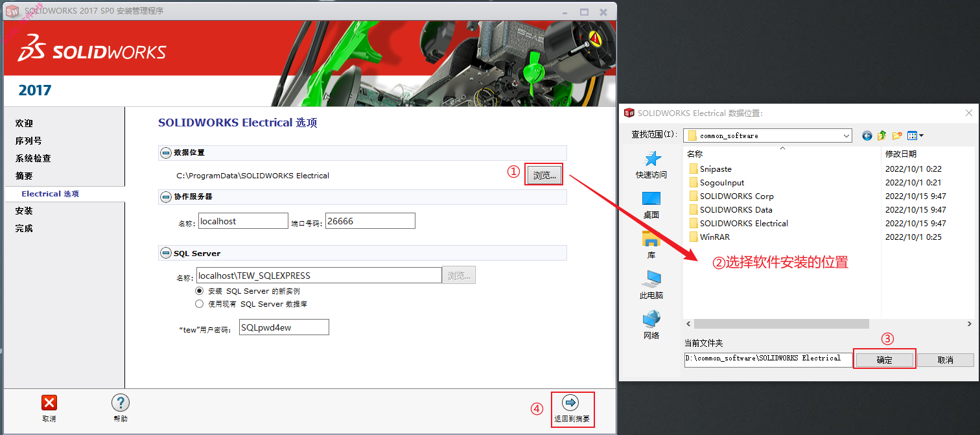Select Use existing SQL Server database
The width and height of the screenshot is (980, 435).
tap(200, 303)
